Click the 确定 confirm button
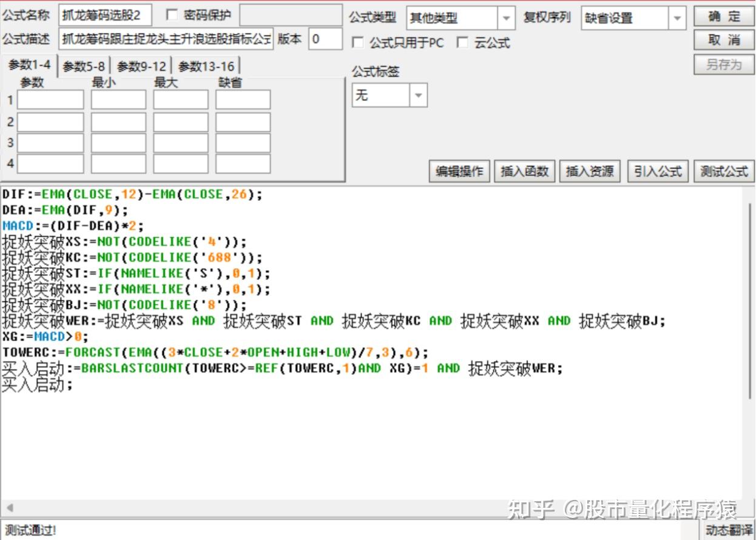This screenshot has height=540, width=756. coord(724,16)
